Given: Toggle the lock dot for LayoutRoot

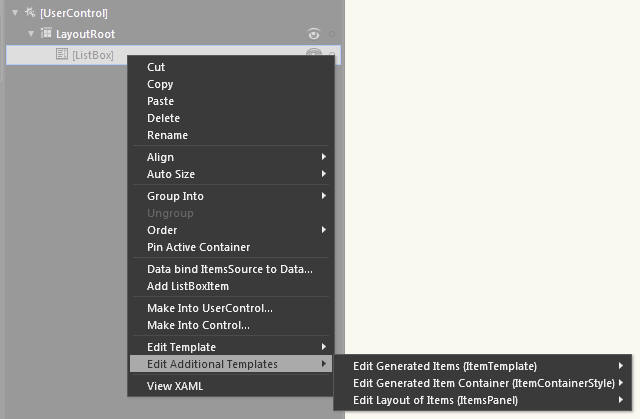Looking at the screenshot, I should (x=332, y=34).
